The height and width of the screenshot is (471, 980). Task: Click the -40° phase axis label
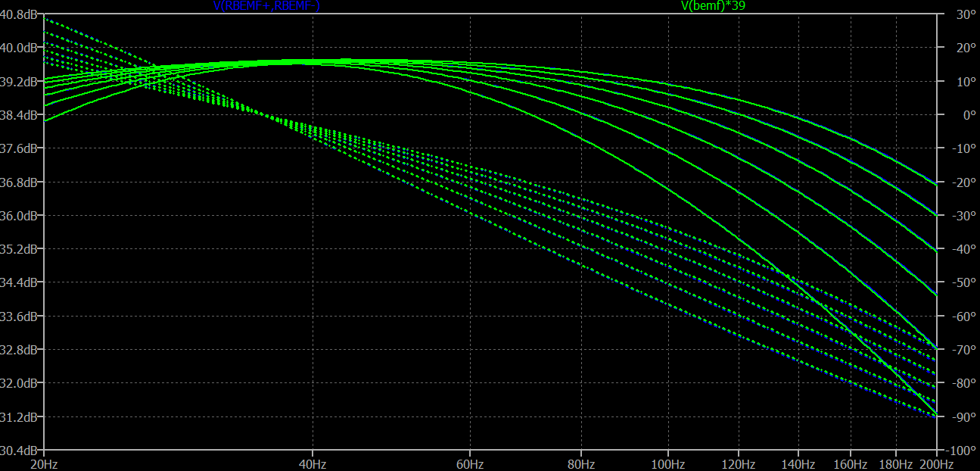coord(963,249)
